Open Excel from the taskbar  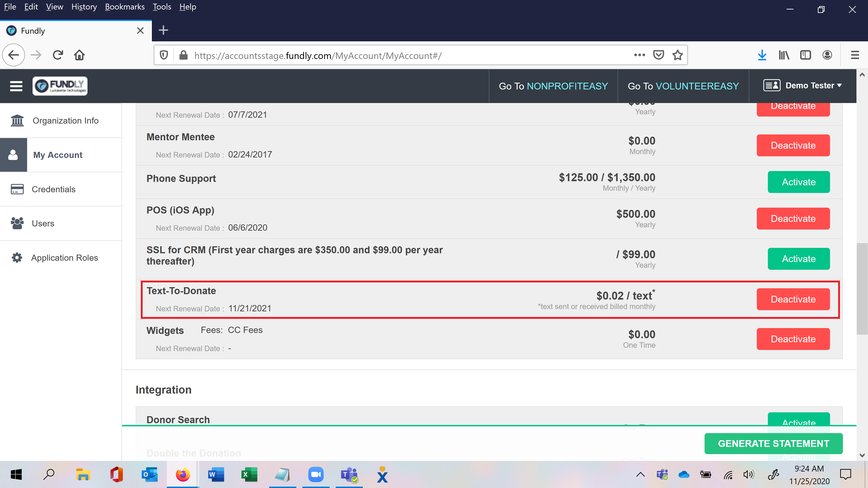[249, 474]
